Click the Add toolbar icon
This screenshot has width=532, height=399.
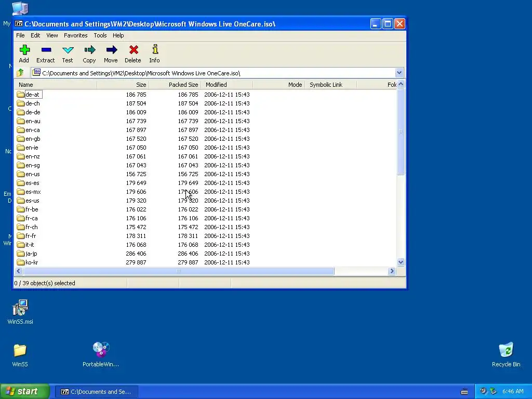[x=24, y=50]
